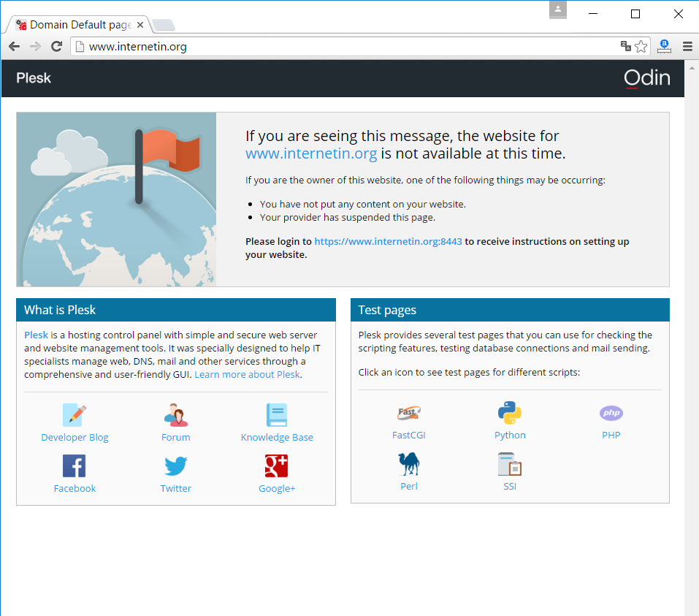Bookmark this page with the star icon

pos(641,47)
